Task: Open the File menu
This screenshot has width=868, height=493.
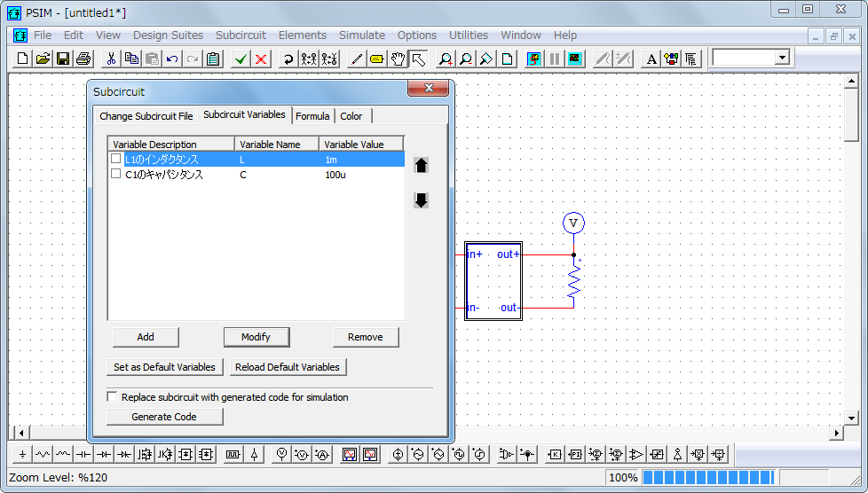Action: [43, 35]
